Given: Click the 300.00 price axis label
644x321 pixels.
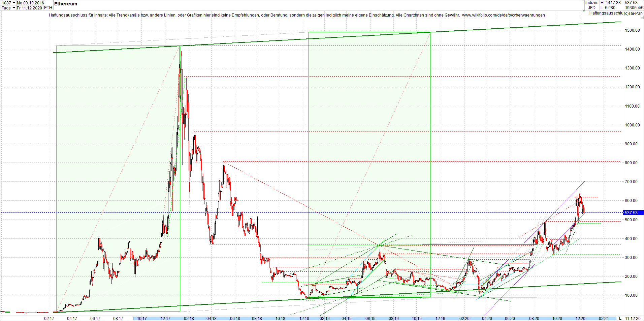Looking at the screenshot, I should [x=632, y=258].
